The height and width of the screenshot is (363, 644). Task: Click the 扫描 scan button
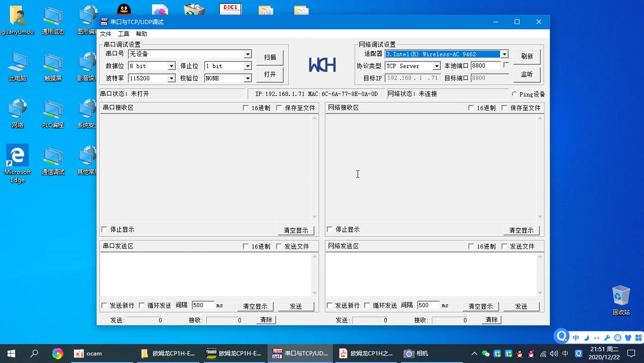[270, 57]
